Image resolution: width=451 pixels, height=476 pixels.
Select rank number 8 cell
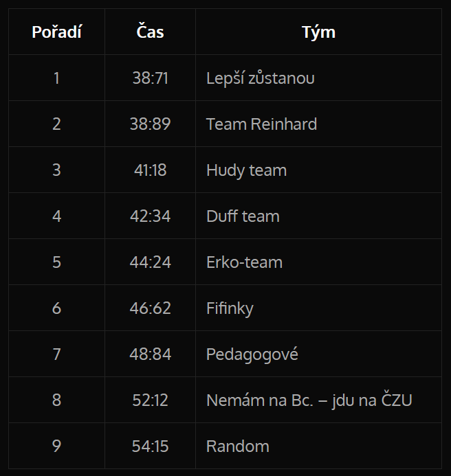coord(56,400)
